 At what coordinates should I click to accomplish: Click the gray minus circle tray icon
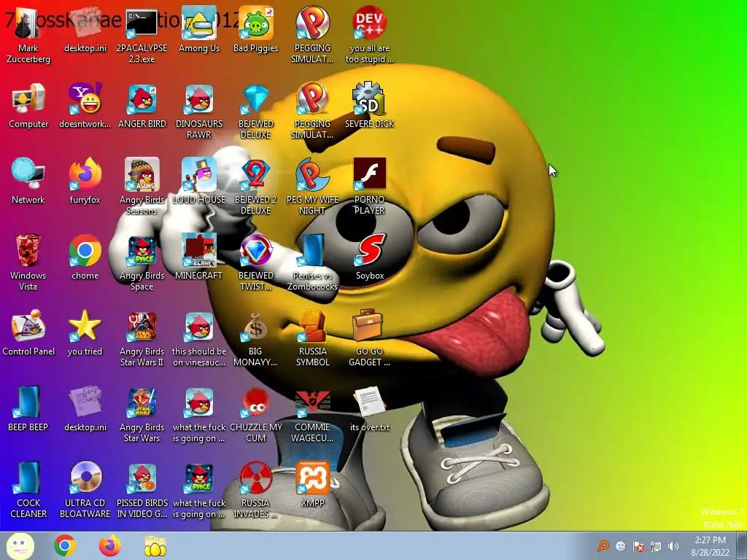621,546
